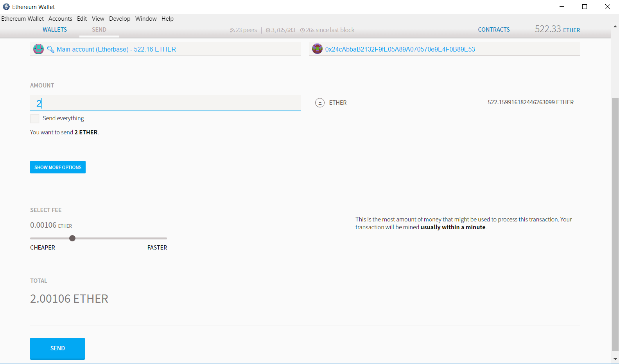Open the Edit menu
The width and height of the screenshot is (619, 364).
[x=82, y=19]
